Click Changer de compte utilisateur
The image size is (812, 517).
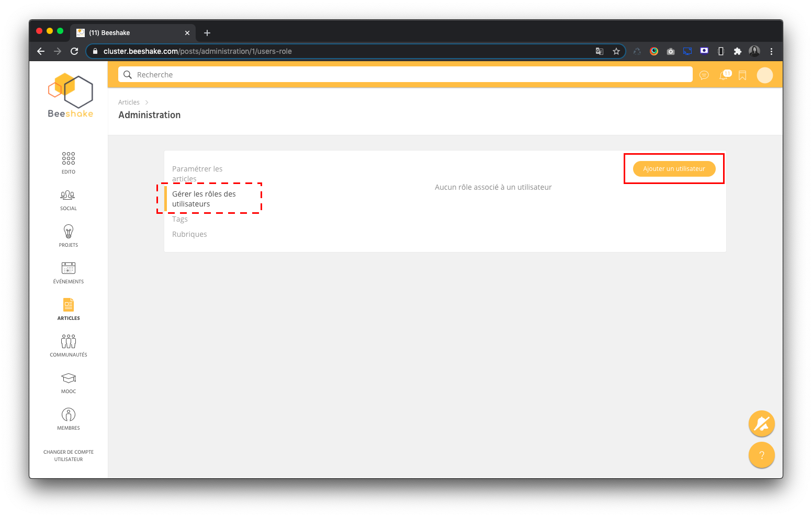[69, 455]
